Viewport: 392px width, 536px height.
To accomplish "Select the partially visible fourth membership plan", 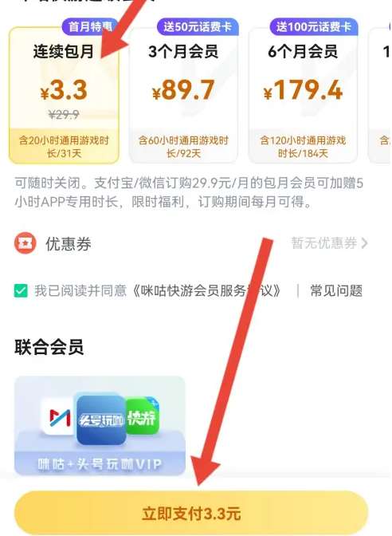I will tap(380, 95).
